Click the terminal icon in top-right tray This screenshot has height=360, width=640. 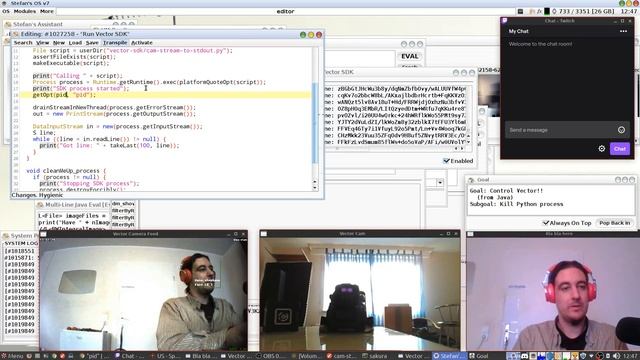click(x=520, y=11)
